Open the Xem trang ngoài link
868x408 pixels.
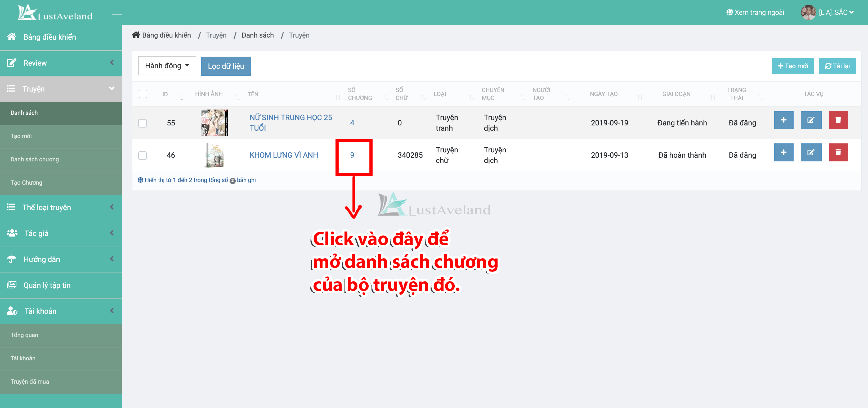click(755, 12)
